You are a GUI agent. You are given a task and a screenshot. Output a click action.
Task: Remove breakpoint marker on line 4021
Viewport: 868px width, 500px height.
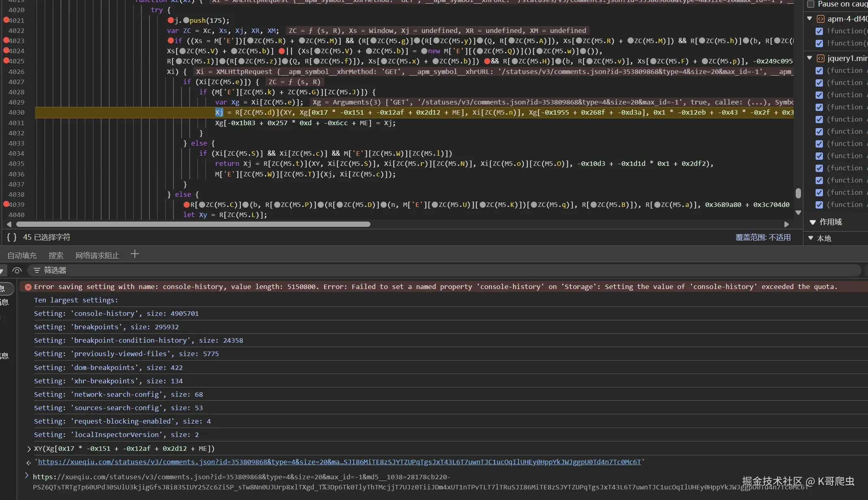click(x=6, y=20)
